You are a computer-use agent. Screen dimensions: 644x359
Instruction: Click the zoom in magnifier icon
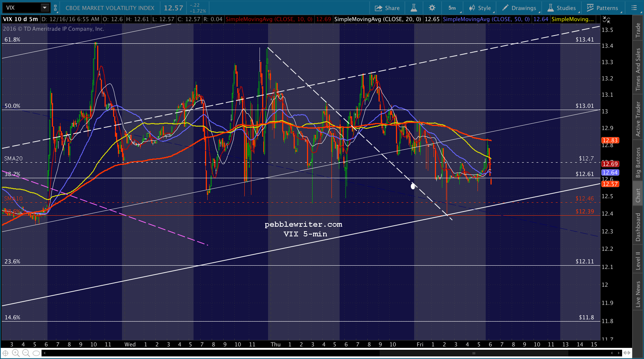[x=16, y=353]
